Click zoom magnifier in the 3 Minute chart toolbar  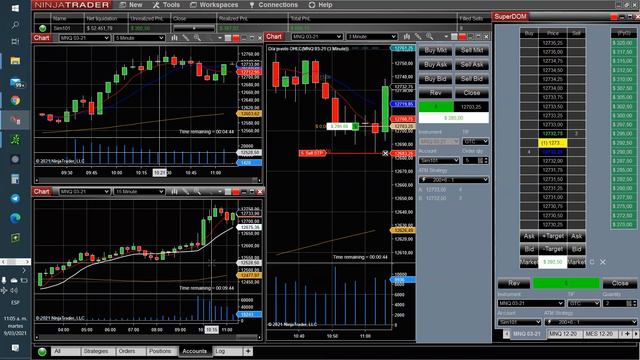(x=429, y=37)
